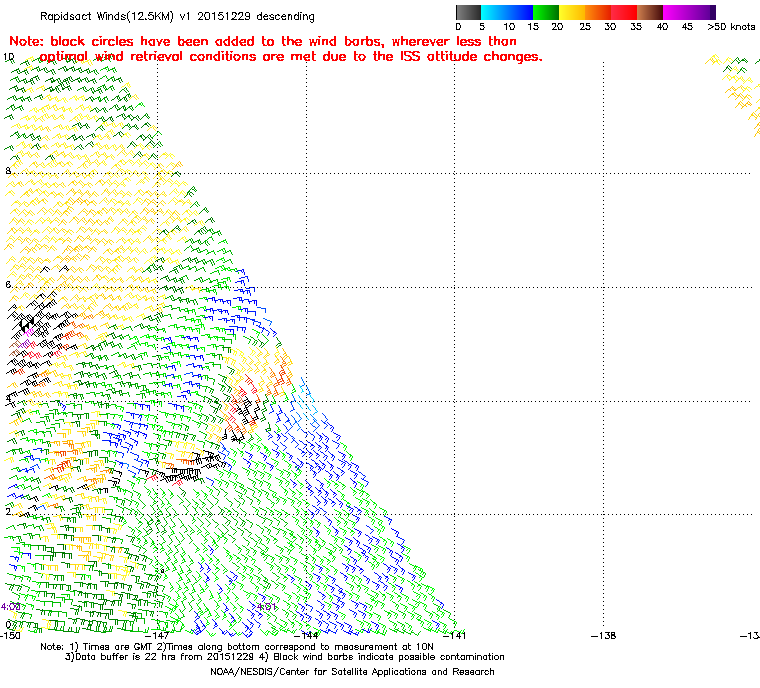Screen dimensions: 760x688
Task: Click the "35" legend label
Action: [x=636, y=27]
